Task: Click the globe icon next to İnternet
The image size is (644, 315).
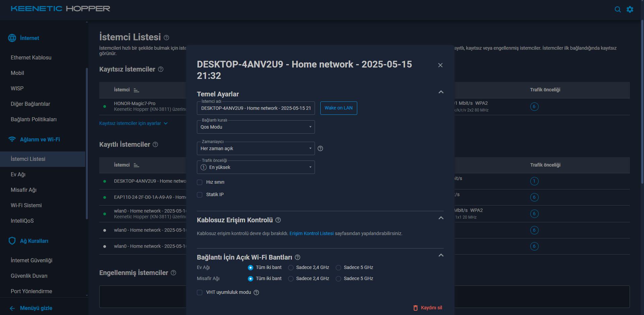Action: click(12, 38)
